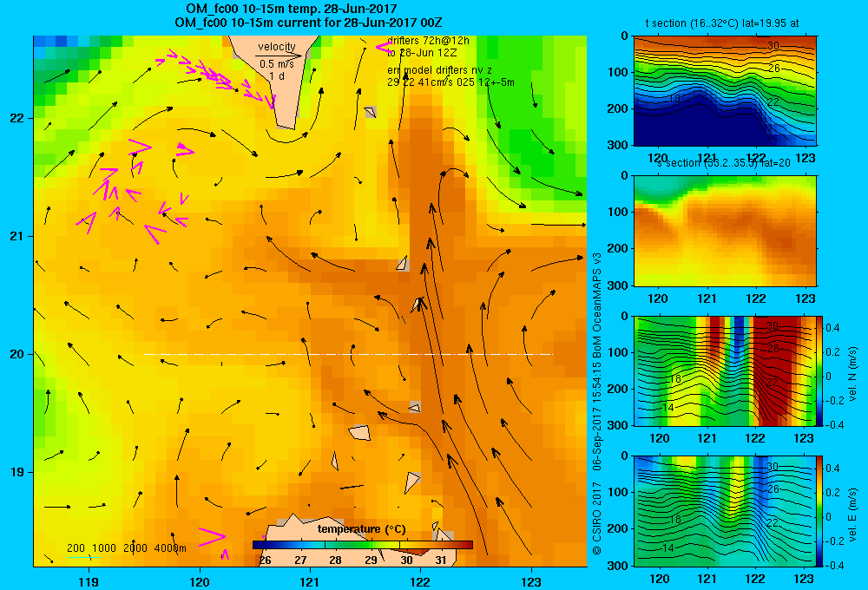Click colorbar tick label '26'
The width and height of the screenshot is (868, 590).
pos(265,560)
